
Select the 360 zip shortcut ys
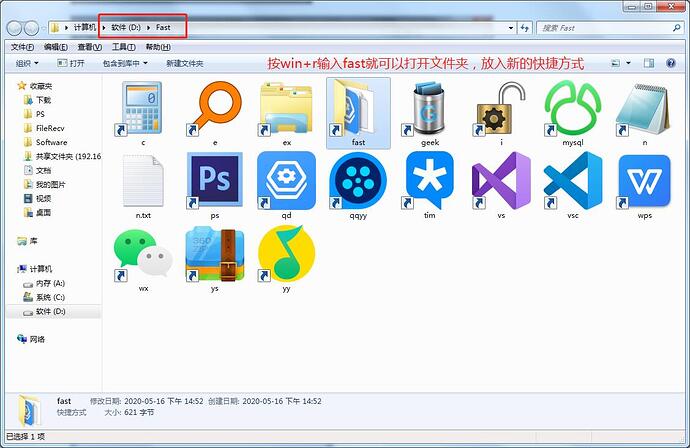pos(214,258)
